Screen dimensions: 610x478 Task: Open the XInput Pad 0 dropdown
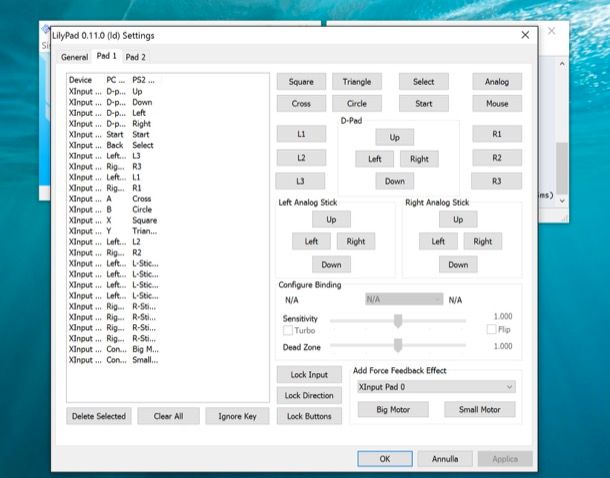click(x=436, y=387)
